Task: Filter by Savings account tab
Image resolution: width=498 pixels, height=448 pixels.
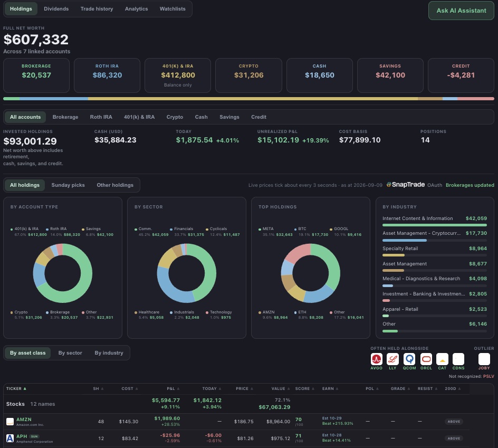Action: click(229, 117)
